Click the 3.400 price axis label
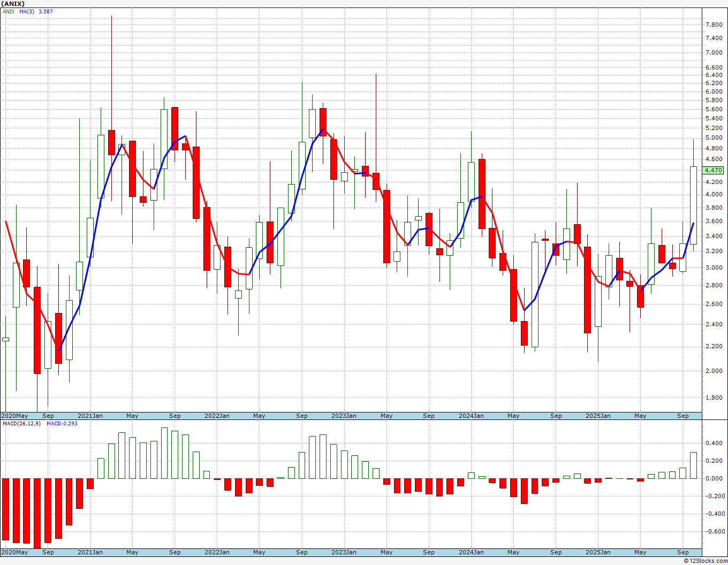Viewport: 728px width, 565px height. point(714,236)
